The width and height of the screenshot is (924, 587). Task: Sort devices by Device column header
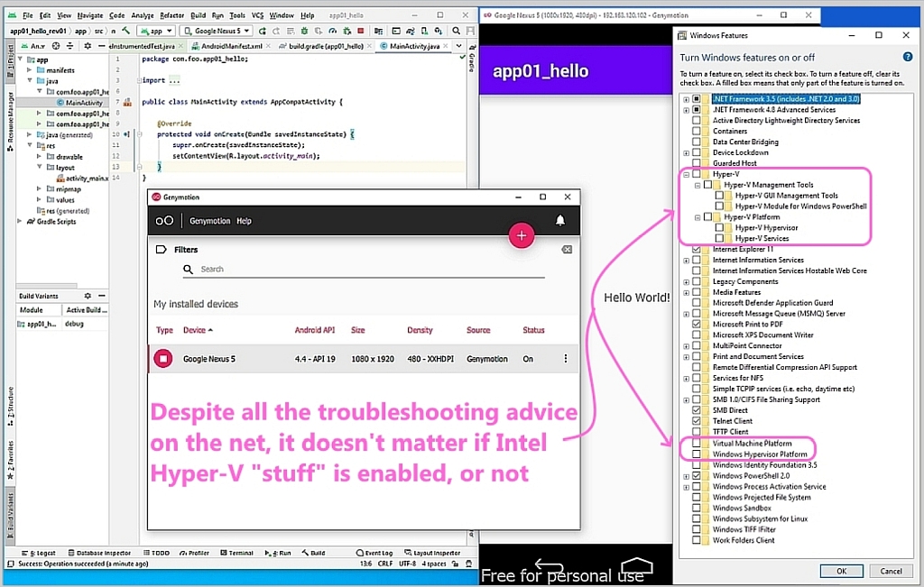[x=198, y=330]
